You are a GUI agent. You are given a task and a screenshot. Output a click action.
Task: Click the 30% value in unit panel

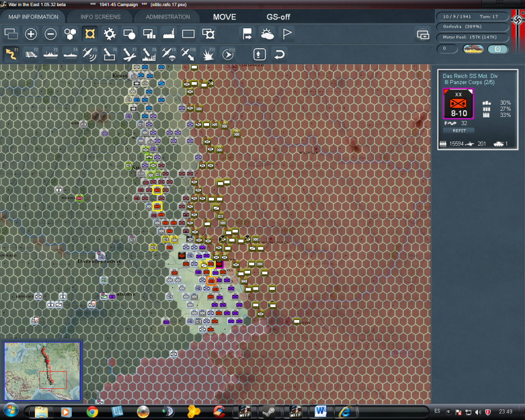click(x=505, y=103)
